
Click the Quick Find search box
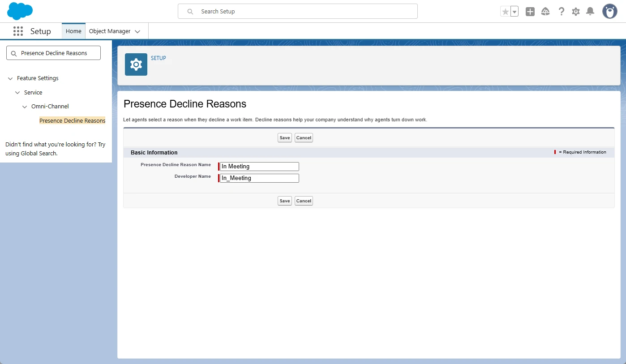[x=54, y=53]
